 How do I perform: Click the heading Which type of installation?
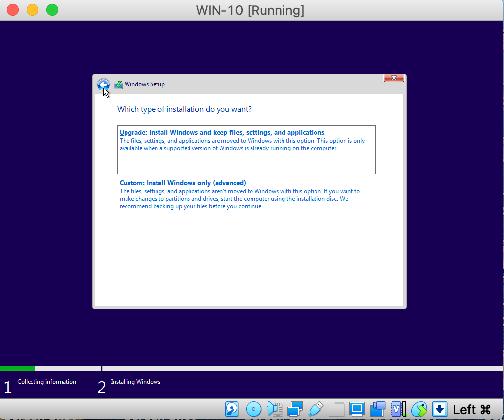(184, 109)
